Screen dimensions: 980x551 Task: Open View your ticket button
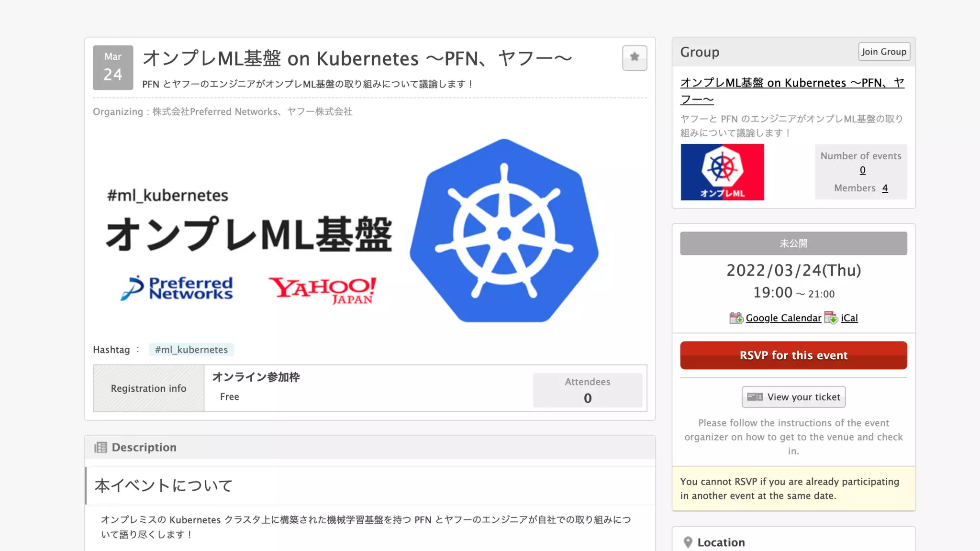[x=793, y=397]
